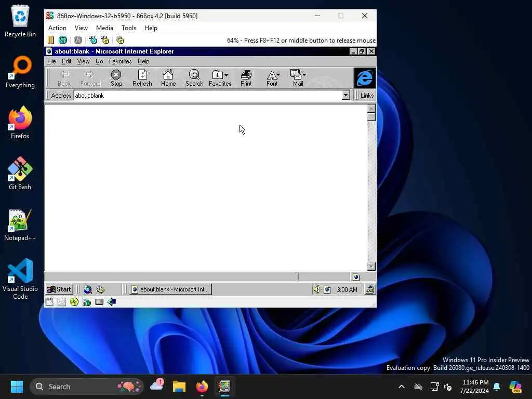Image resolution: width=532 pixels, height=399 pixels.
Task: Click the hard disk icon in 86Box status bar
Action: coord(99,302)
